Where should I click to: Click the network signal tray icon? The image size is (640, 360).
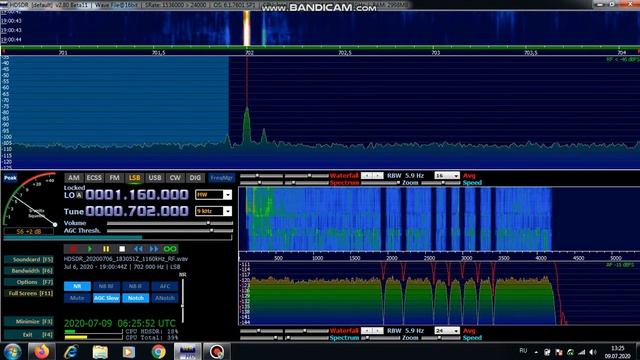[x=582, y=352]
